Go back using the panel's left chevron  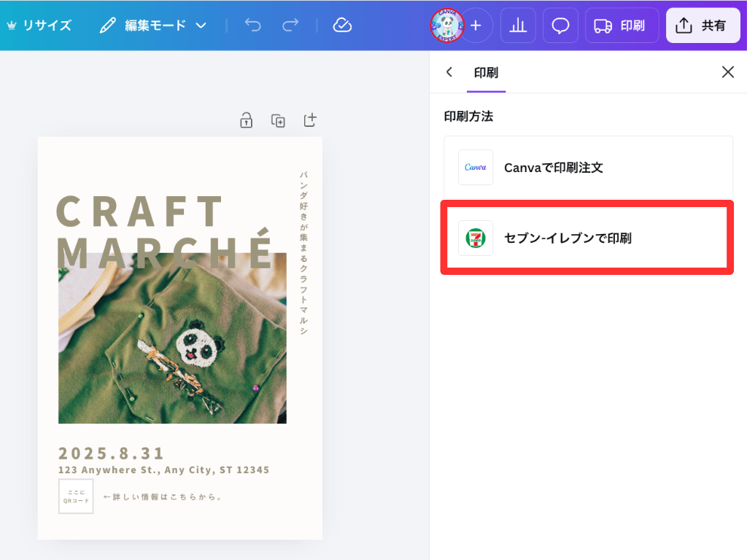pyautogui.click(x=449, y=72)
